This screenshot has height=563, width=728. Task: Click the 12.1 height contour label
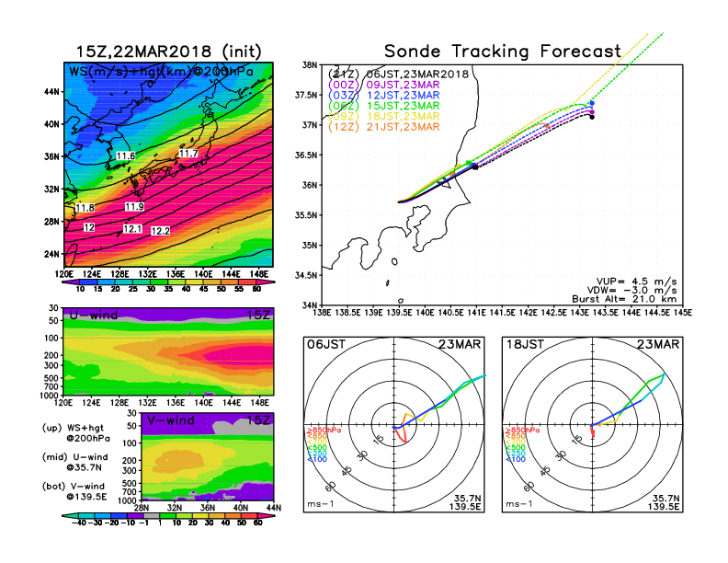click(132, 228)
